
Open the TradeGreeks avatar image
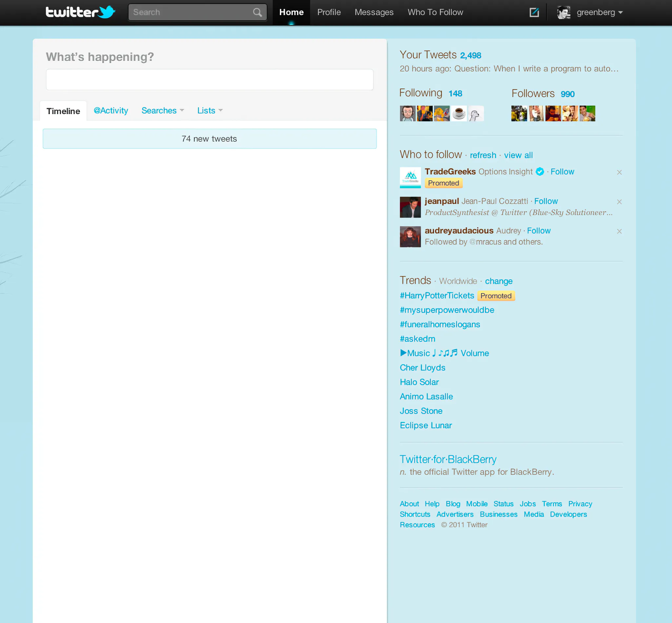(410, 178)
